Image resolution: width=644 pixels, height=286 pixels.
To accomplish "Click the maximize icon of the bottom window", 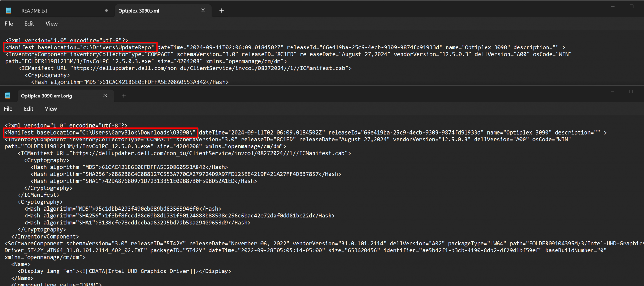I will point(631,91).
